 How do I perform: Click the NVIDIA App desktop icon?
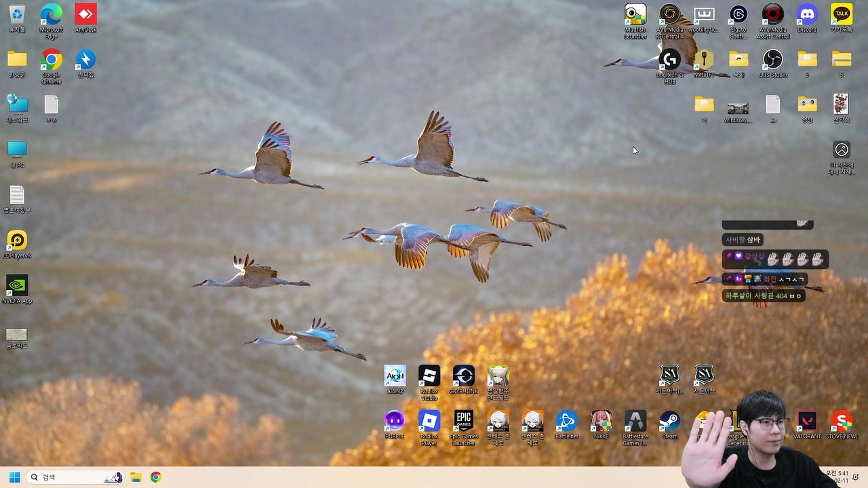coord(17,286)
